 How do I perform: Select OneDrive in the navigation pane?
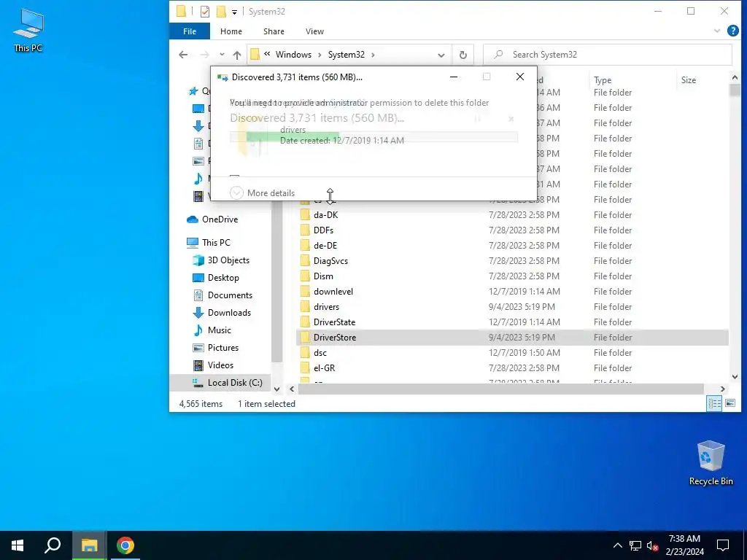tap(220, 219)
